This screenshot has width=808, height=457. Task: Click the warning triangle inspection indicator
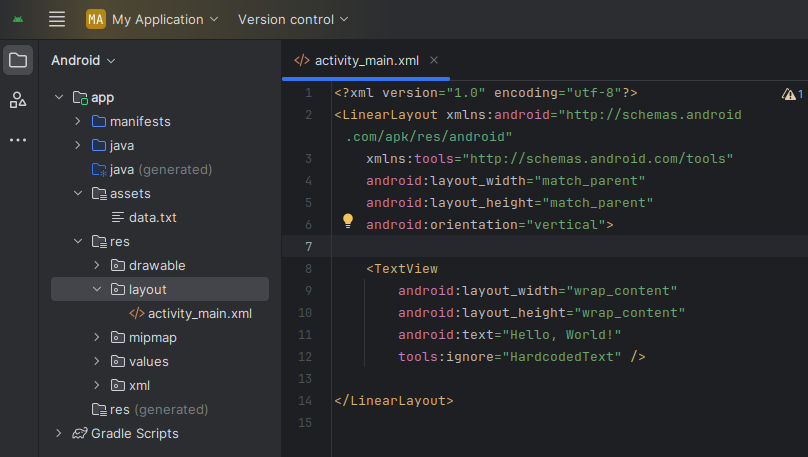click(x=788, y=94)
